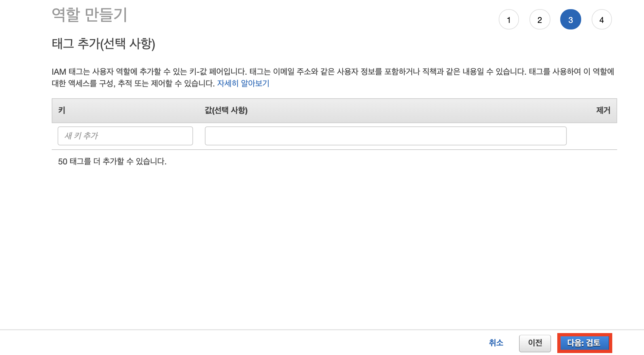Screen dimensions: 644x355
Task: Open the 자세히 알아보기 link
Action: (243, 83)
